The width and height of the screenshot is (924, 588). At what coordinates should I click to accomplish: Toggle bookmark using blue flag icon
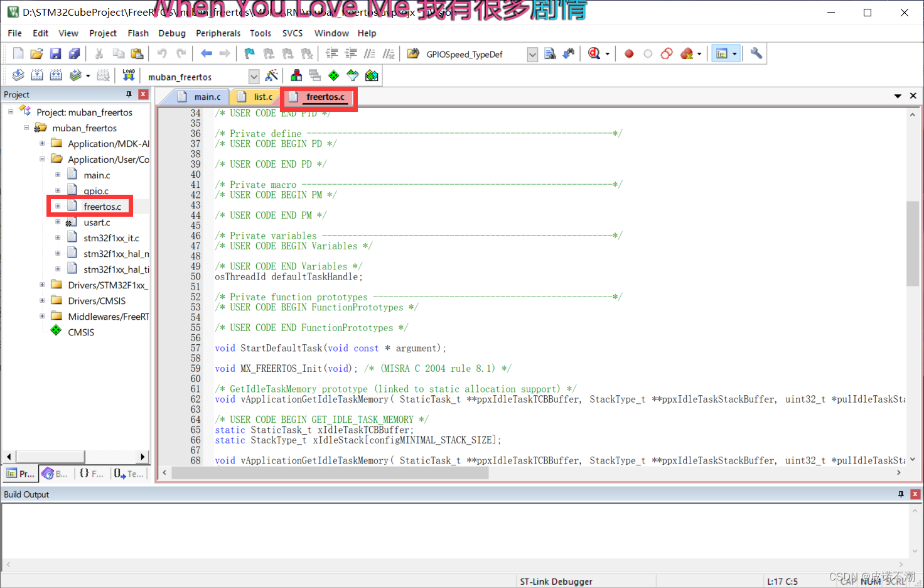[250, 54]
